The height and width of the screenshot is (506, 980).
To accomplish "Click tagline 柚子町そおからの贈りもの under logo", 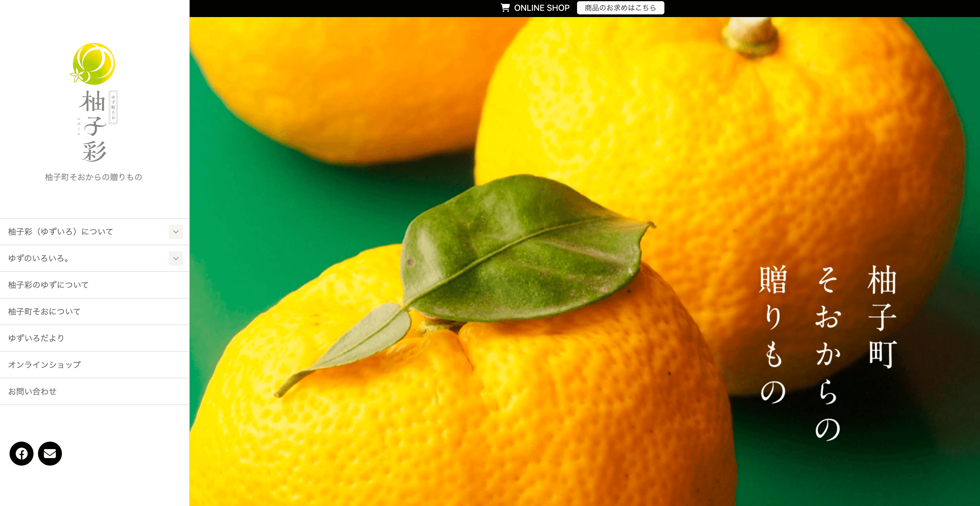I will (94, 177).
